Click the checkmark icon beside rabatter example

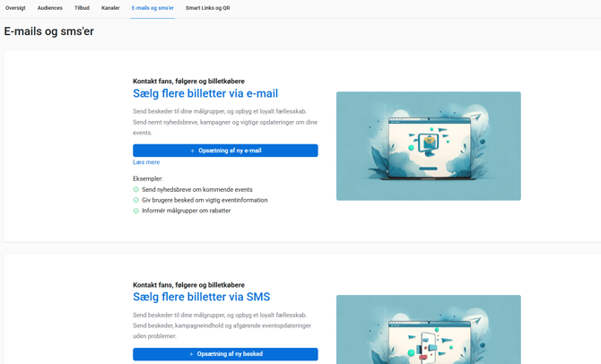pyautogui.click(x=136, y=211)
